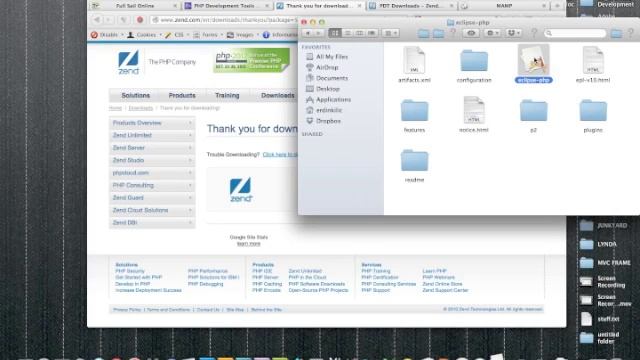Viewport: 640px width, 360px height.
Task: Switch Finder to Cover Flow view
Action: click(x=371, y=33)
